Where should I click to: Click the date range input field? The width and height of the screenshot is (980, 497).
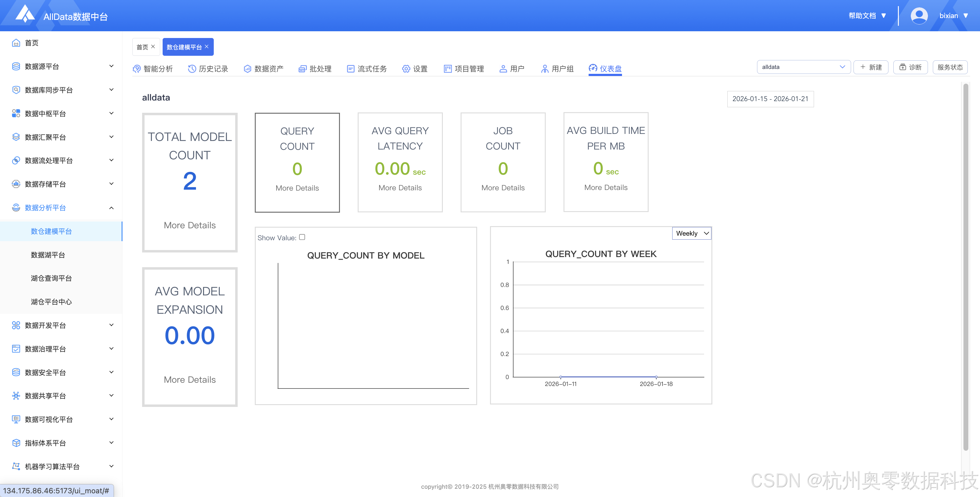tap(770, 99)
